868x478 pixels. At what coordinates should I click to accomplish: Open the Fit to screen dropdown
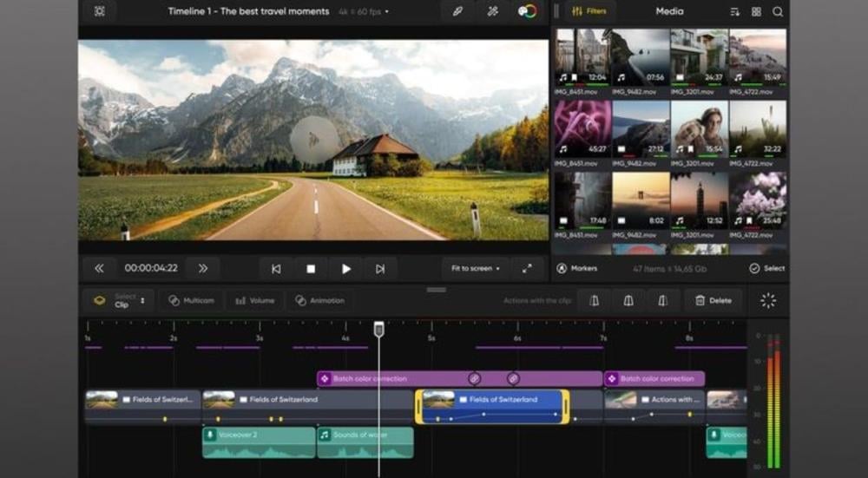pos(476,269)
